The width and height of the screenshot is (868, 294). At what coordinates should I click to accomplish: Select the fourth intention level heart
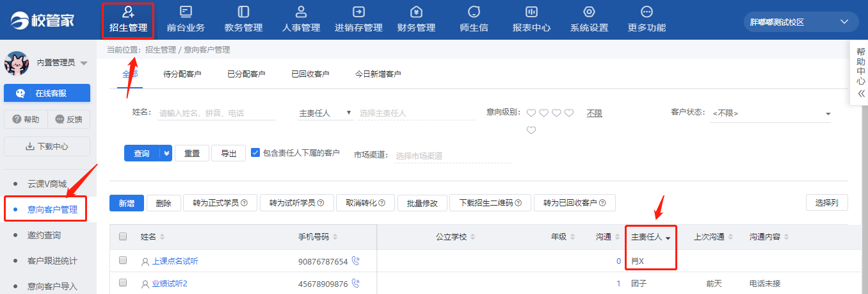pyautogui.click(x=569, y=113)
